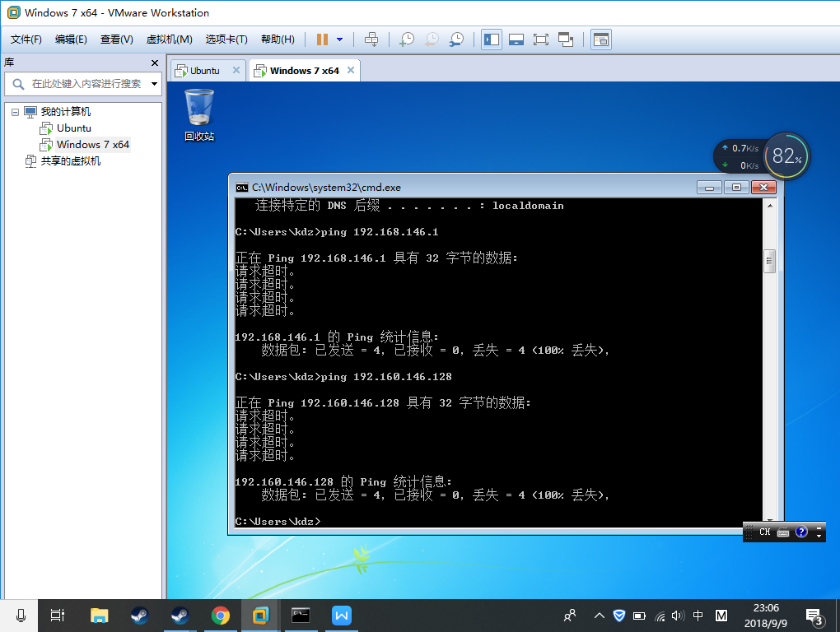
Task: Open the library search filter dropdown
Action: tap(154, 84)
